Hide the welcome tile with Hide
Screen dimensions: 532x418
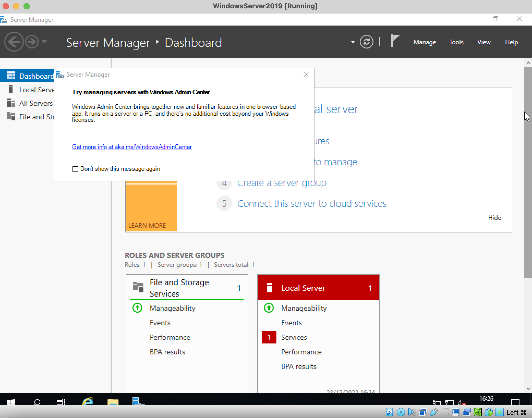pos(494,218)
